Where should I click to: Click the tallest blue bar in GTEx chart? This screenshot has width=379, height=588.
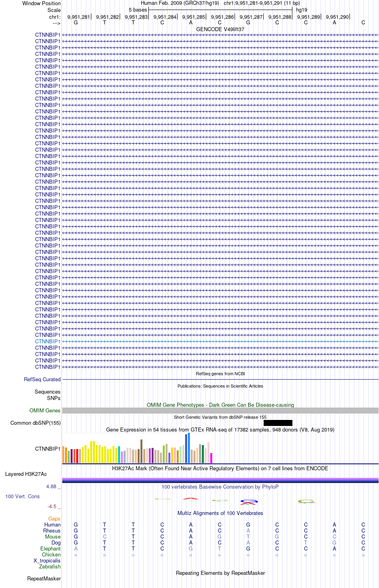click(x=189, y=448)
